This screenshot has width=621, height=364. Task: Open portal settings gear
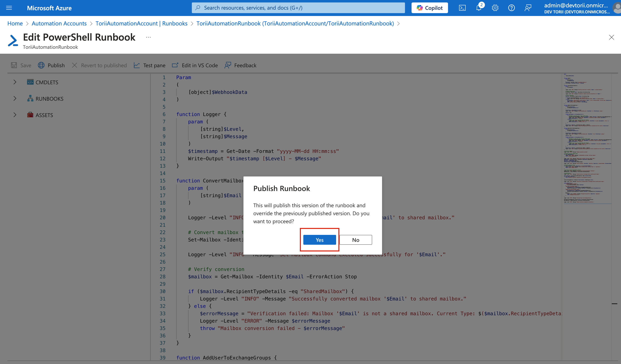pyautogui.click(x=495, y=8)
